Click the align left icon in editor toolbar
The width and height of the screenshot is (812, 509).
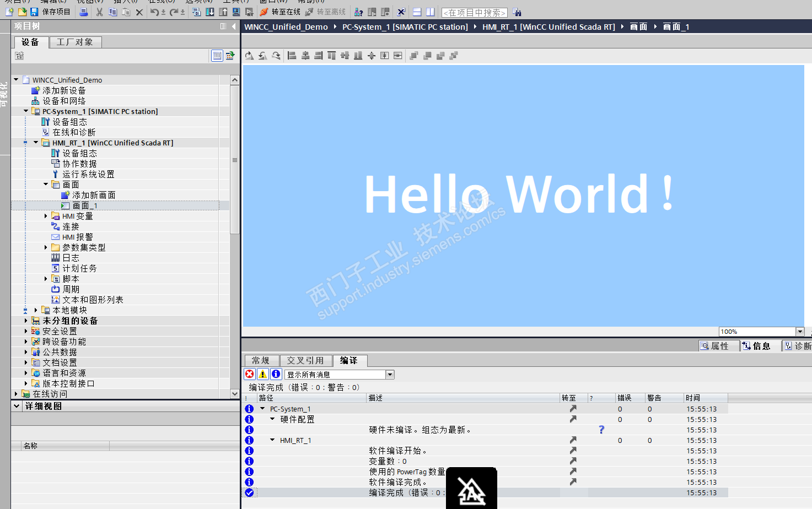tap(292, 56)
